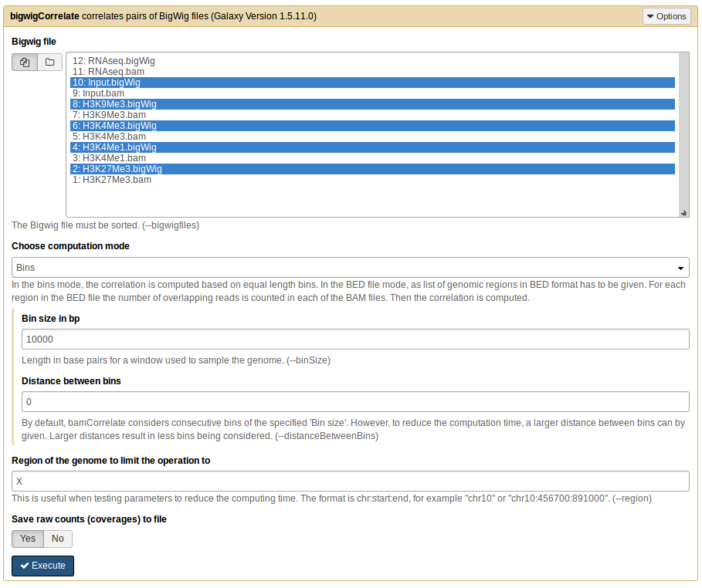
Task: Select 11: RNAseq.bam dataset
Action: (108, 72)
